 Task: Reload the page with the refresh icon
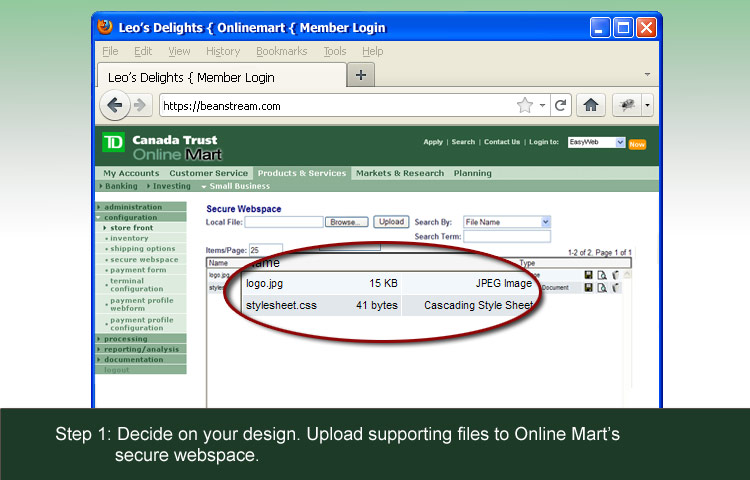click(560, 105)
